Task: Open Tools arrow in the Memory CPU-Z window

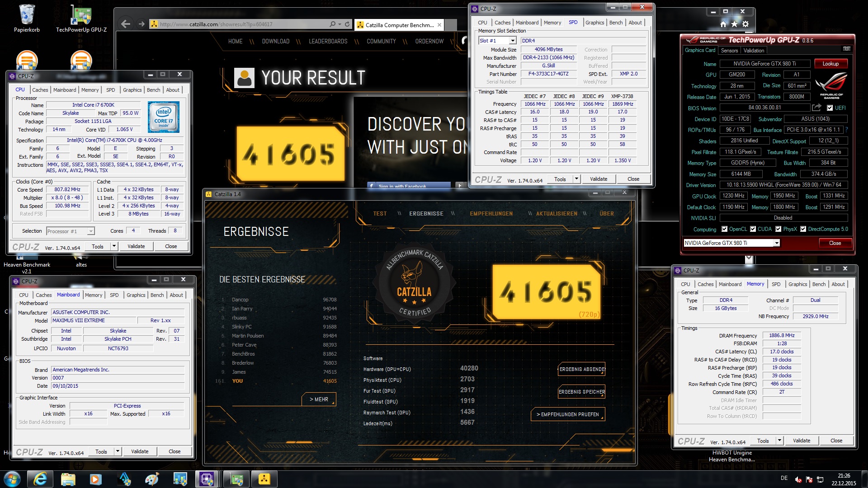Action: click(779, 441)
